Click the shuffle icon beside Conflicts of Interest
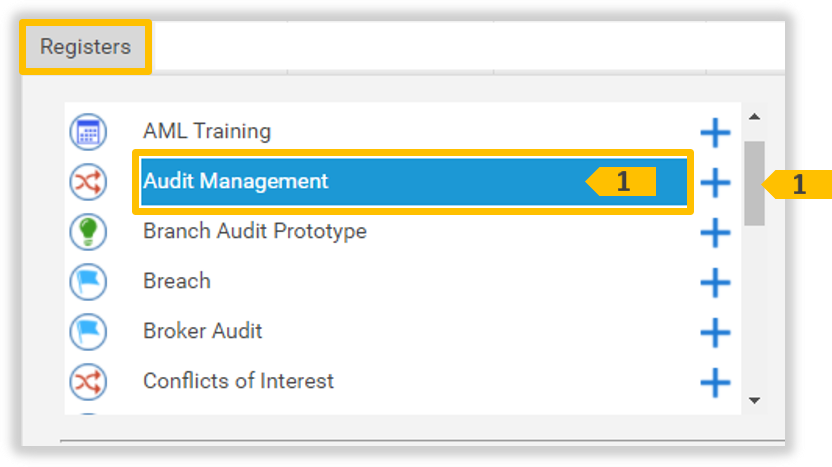Viewport: 832px width, 467px height. pos(87,381)
